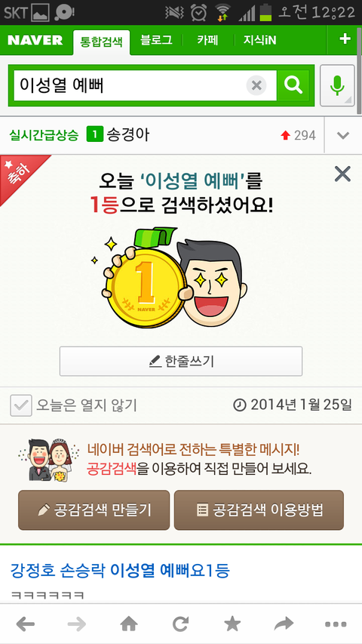
Task: Switch to the 카페 tab
Action: [207, 40]
